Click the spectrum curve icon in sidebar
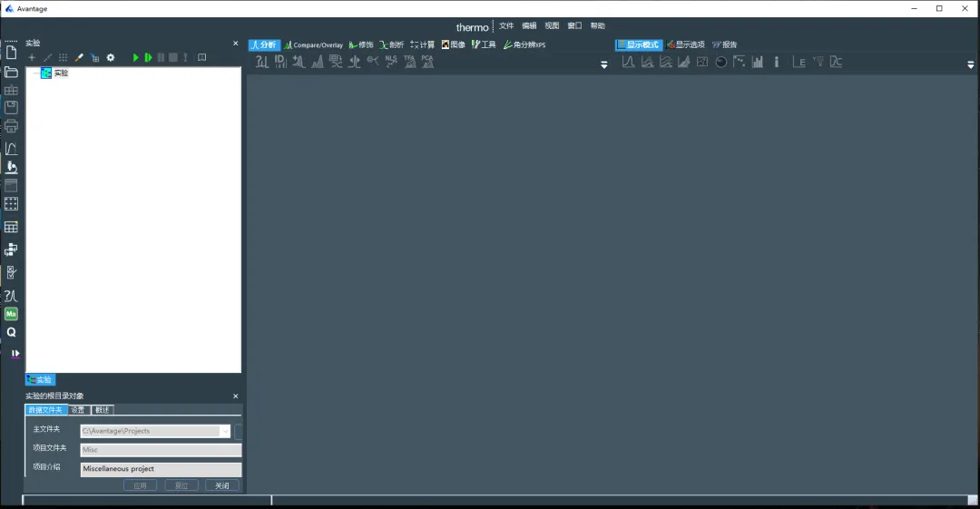The width and height of the screenshot is (980, 509). (11, 149)
